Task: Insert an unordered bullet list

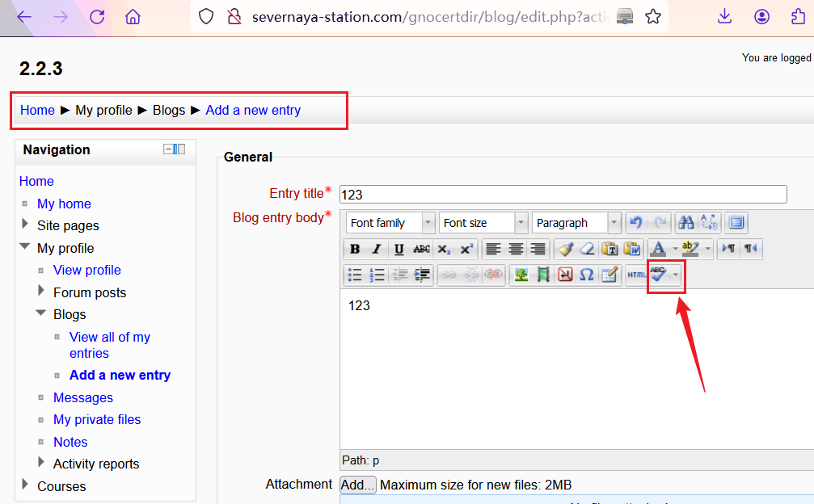Action: tap(355, 275)
